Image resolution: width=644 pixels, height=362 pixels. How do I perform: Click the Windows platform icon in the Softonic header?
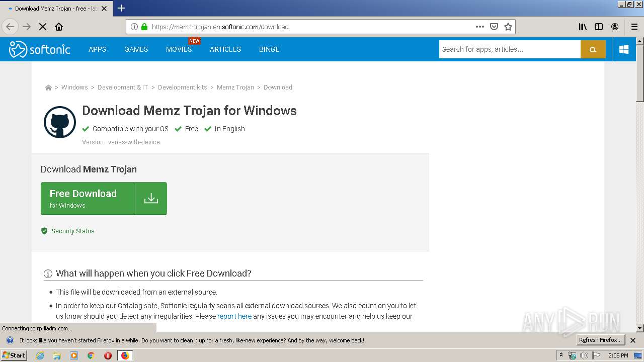[624, 49]
